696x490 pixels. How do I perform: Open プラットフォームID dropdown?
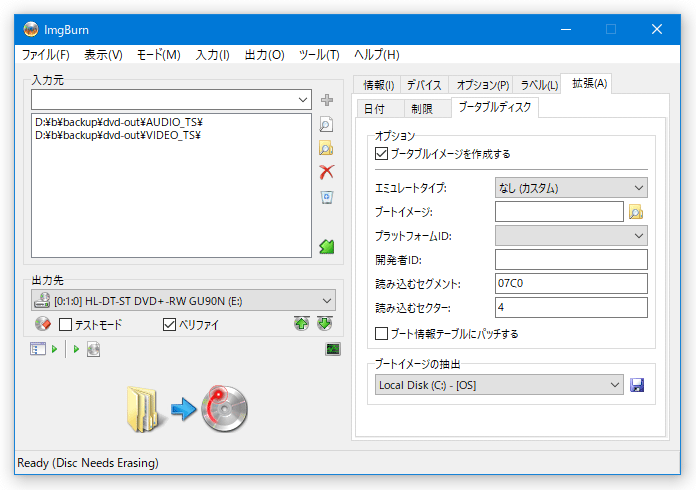click(x=571, y=236)
